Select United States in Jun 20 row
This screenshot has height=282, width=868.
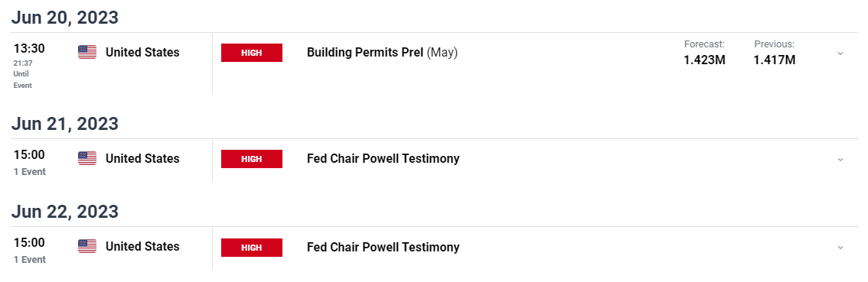(x=142, y=53)
